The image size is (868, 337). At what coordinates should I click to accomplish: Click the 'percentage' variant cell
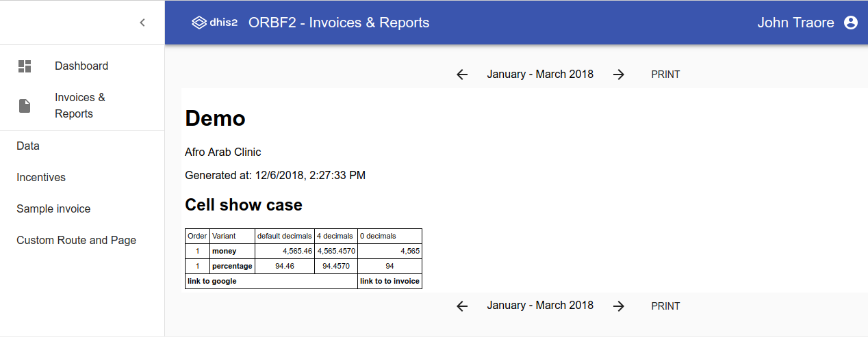coord(232,266)
